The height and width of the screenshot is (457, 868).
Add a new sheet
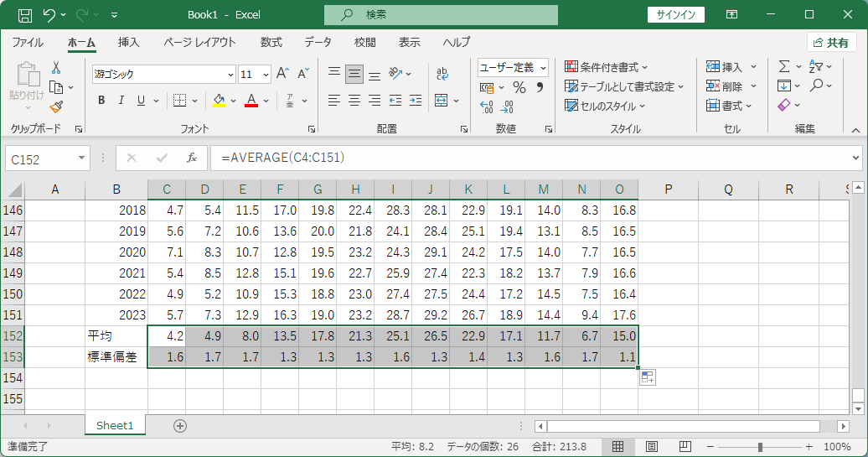[x=180, y=426]
